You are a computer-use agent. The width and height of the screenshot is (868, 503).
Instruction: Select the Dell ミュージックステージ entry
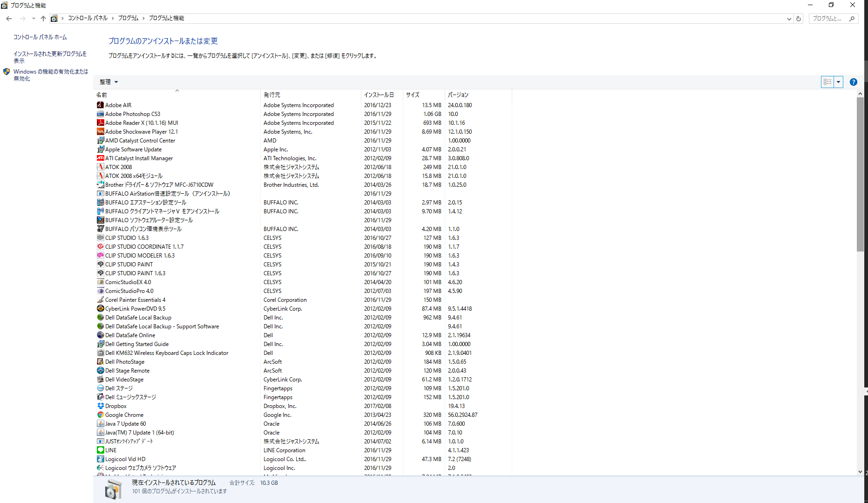click(304, 397)
